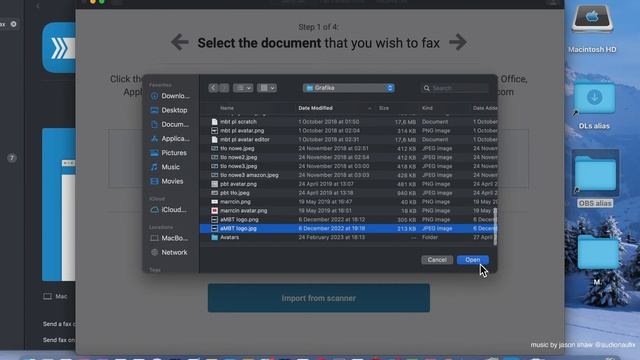
Task: Sort files by Size column
Action: pyautogui.click(x=384, y=108)
